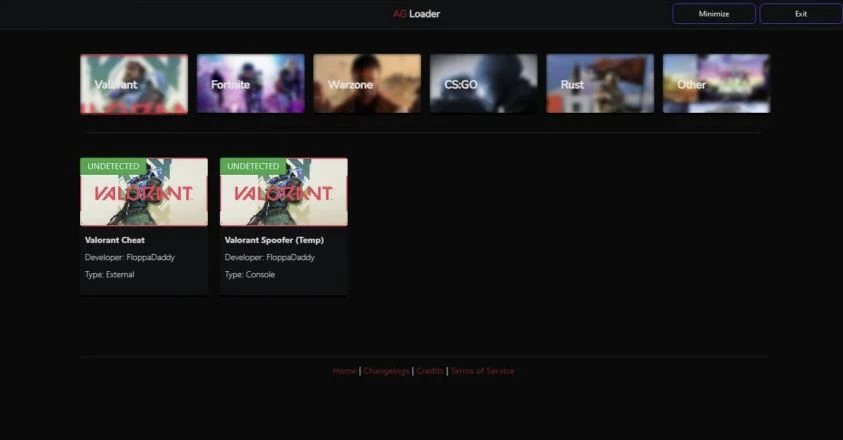This screenshot has width=843, height=440.
Task: Open the Changelogs link
Action: [x=386, y=371]
